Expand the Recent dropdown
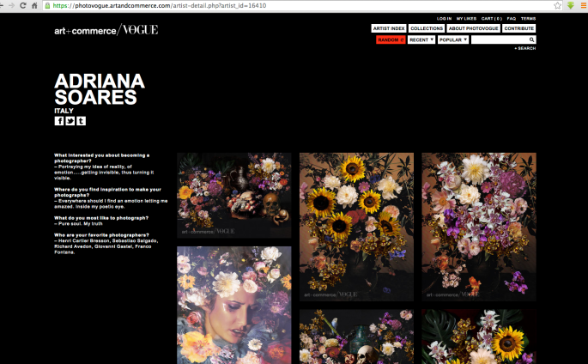The width and height of the screenshot is (588, 364). 421,39
